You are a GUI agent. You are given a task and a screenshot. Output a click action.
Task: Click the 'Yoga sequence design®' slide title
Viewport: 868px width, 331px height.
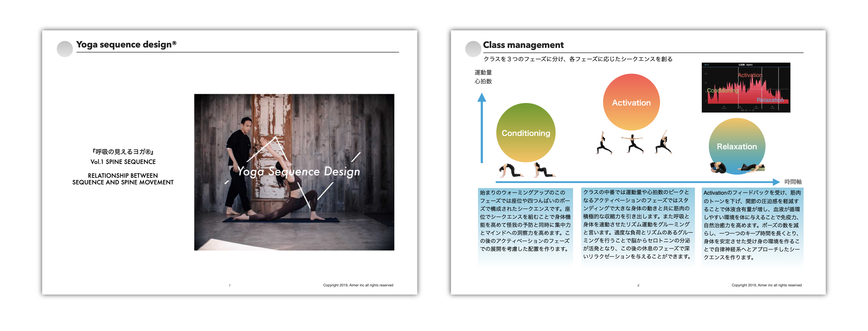click(x=126, y=44)
